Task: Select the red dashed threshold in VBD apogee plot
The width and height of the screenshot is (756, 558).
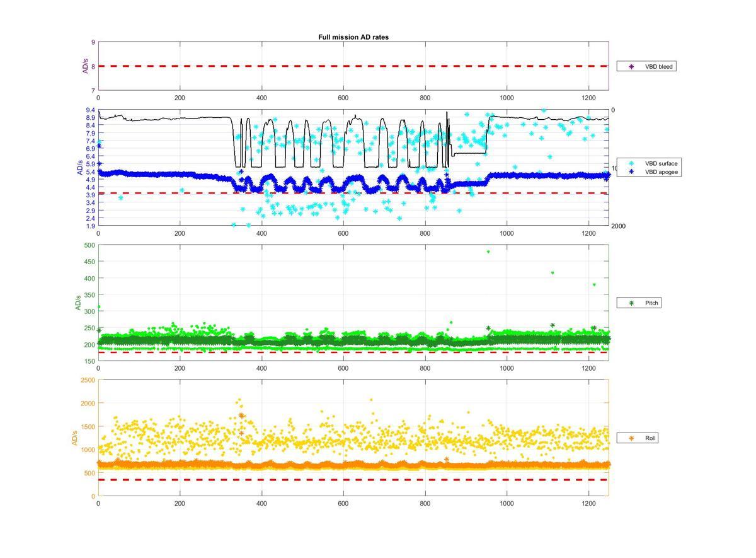Action: tap(353, 194)
